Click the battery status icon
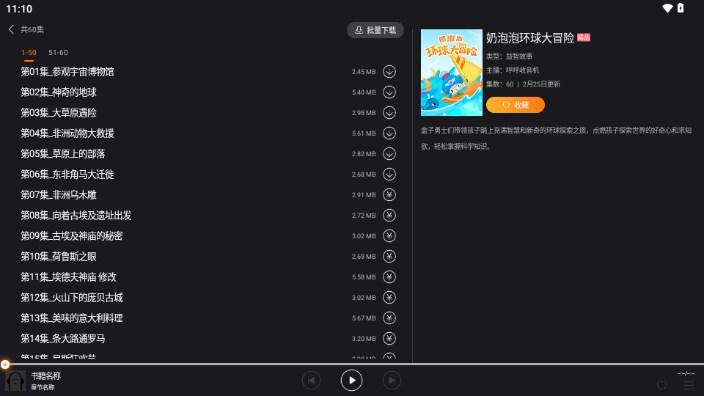This screenshot has width=704, height=396. pyautogui.click(x=681, y=8)
